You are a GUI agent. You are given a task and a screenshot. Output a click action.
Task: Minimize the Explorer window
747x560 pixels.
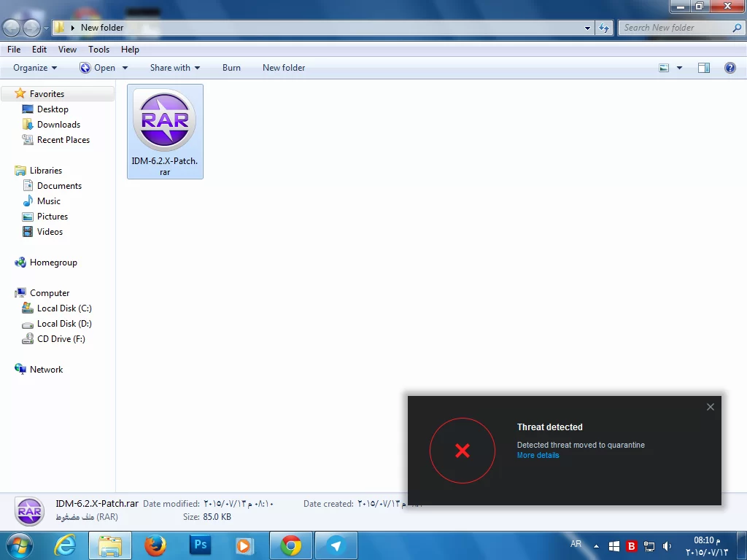681,7
